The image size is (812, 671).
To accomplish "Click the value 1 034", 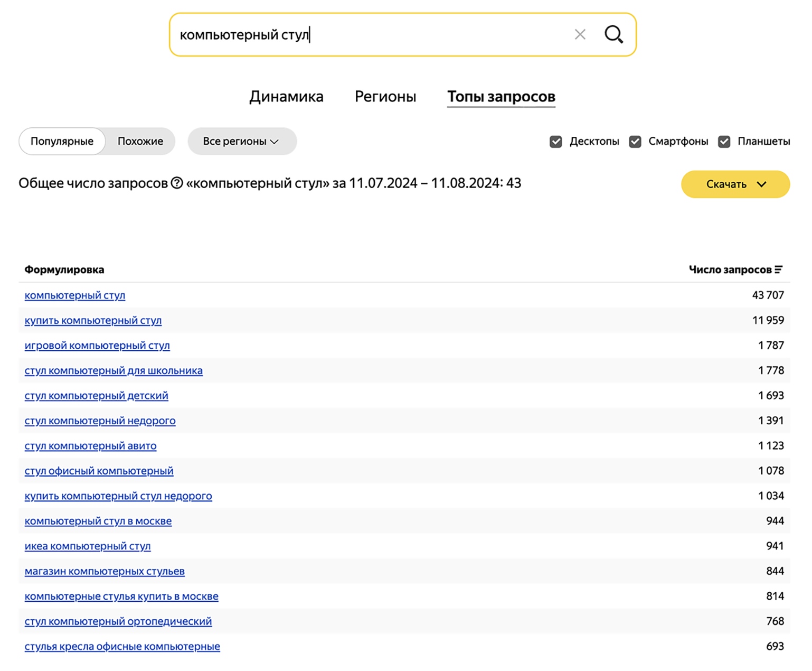I will coord(771,496).
